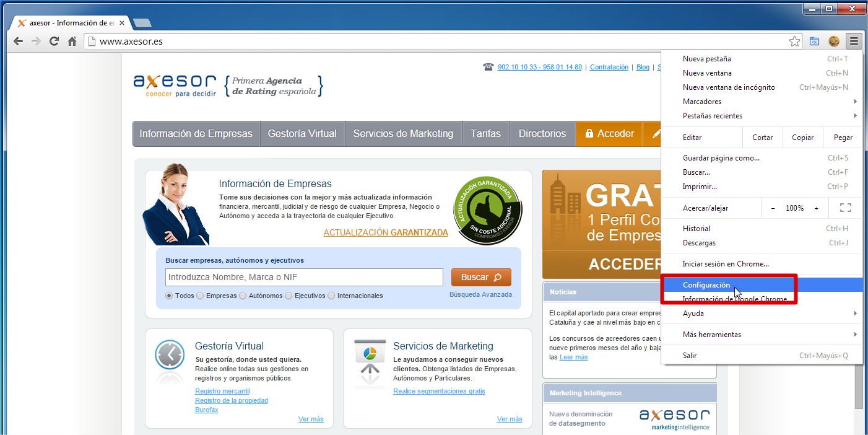The width and height of the screenshot is (868, 435).
Task: Select Imprimir... menu entry
Action: pyautogui.click(x=762, y=187)
